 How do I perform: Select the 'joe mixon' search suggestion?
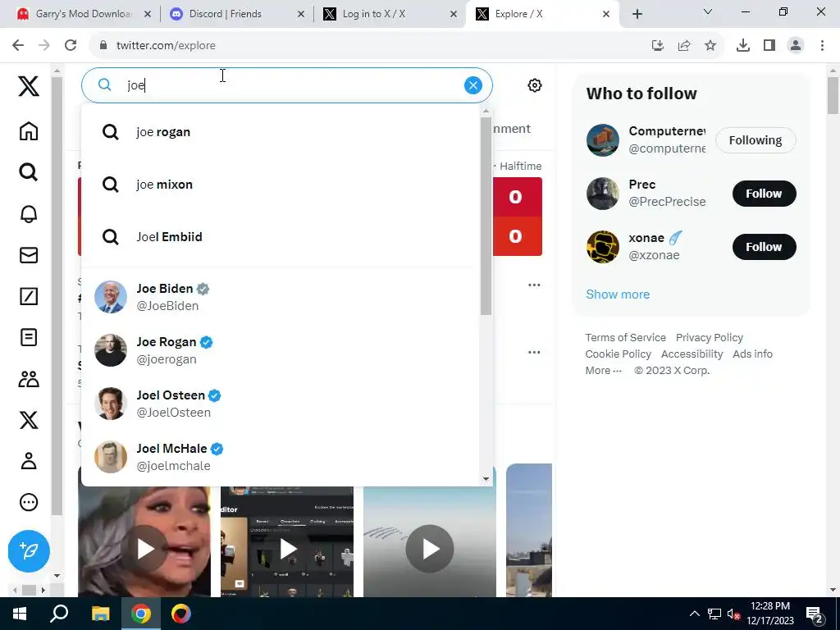point(280,185)
